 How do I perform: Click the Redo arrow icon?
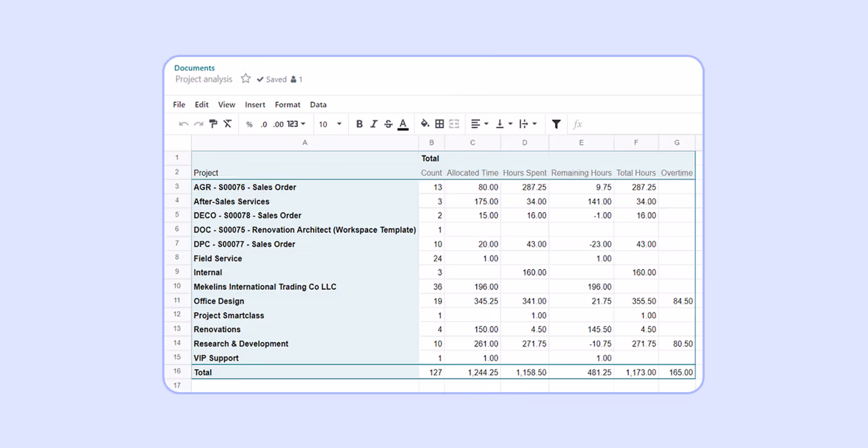[x=198, y=124]
